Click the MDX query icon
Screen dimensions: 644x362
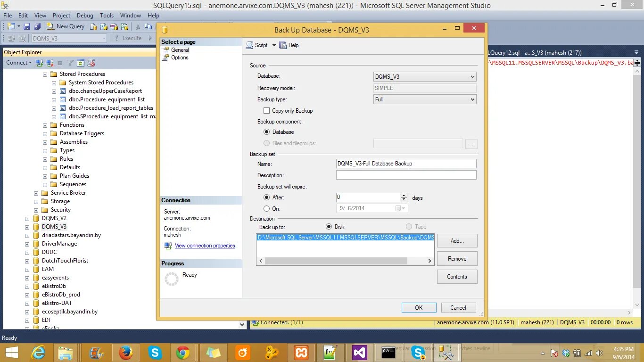(104, 26)
